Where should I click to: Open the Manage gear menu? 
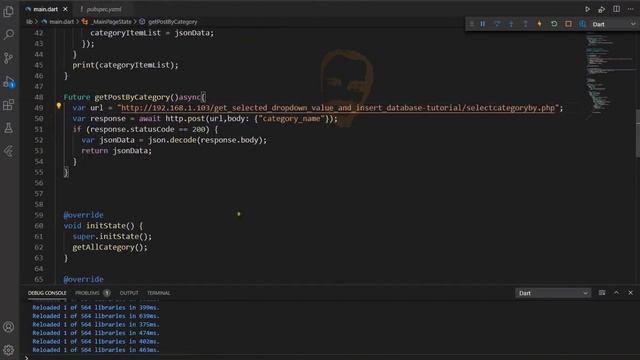tap(9, 350)
